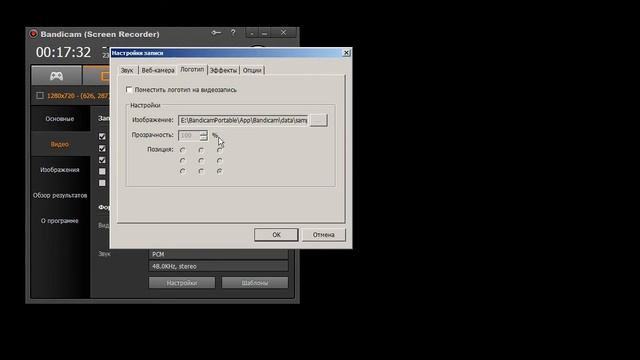This screenshot has width=640, height=360.
Task: Click the PCM audio codec field
Action: (218, 254)
